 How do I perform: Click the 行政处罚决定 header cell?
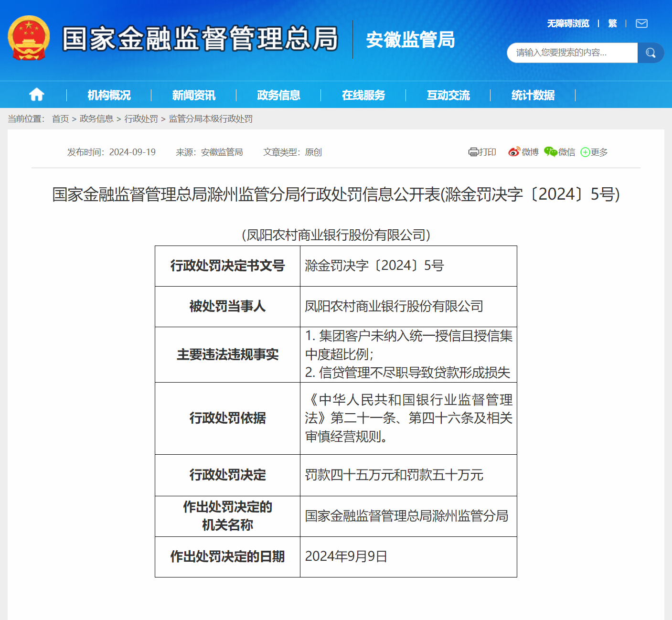227,475
